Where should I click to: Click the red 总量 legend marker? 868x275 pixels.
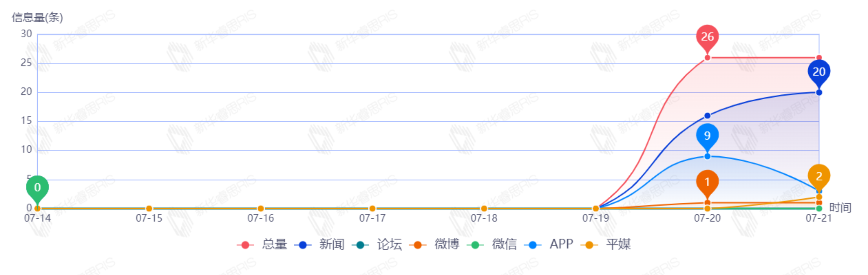pos(245,245)
